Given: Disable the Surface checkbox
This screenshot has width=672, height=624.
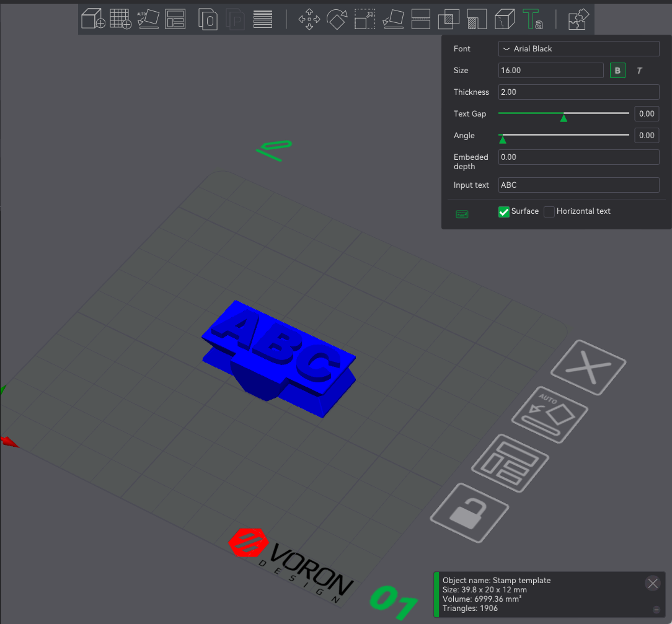Looking at the screenshot, I should pyautogui.click(x=503, y=211).
